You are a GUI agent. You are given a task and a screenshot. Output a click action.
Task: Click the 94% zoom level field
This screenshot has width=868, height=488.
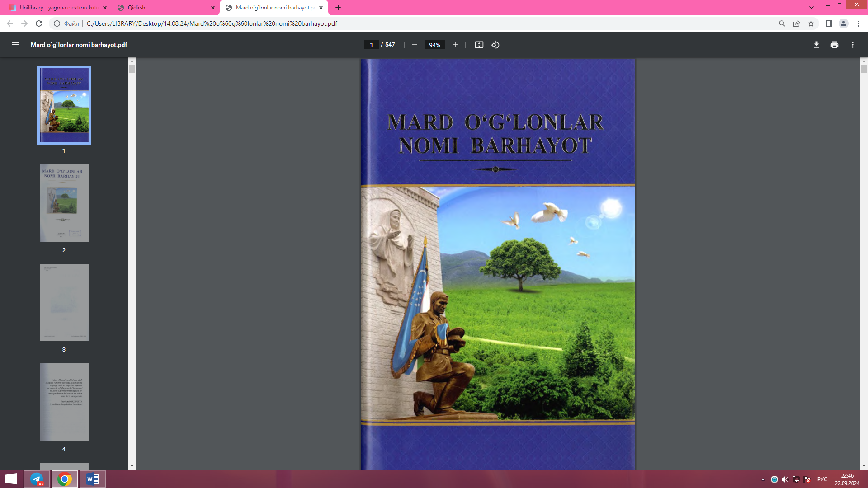(x=434, y=45)
